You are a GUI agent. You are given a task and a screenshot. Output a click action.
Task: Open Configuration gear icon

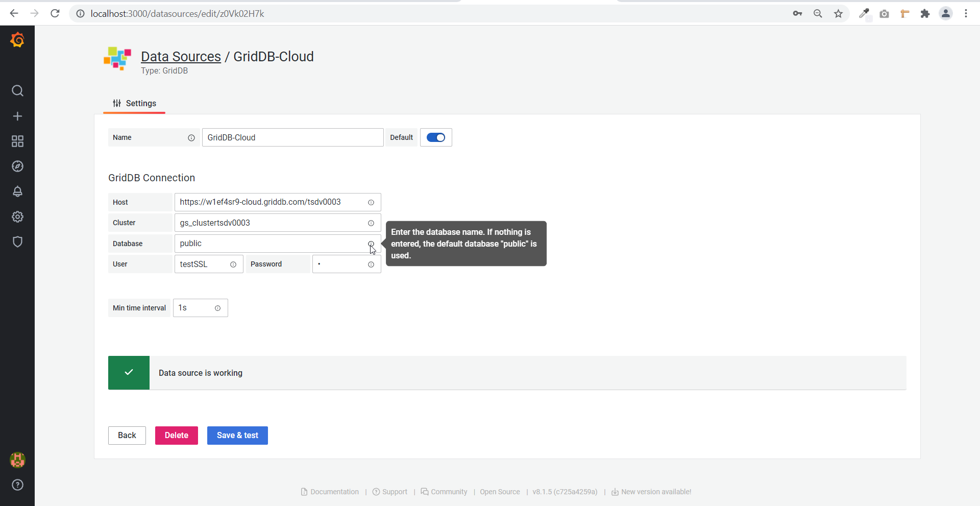click(x=17, y=217)
